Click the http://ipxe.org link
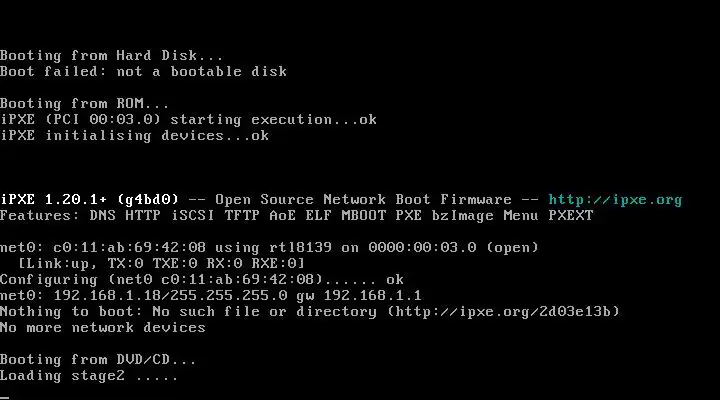Viewport: 720px width, 400px height. [615, 199]
